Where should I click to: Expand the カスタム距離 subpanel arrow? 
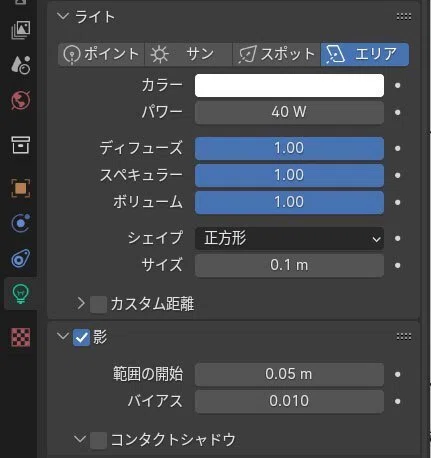click(x=81, y=304)
